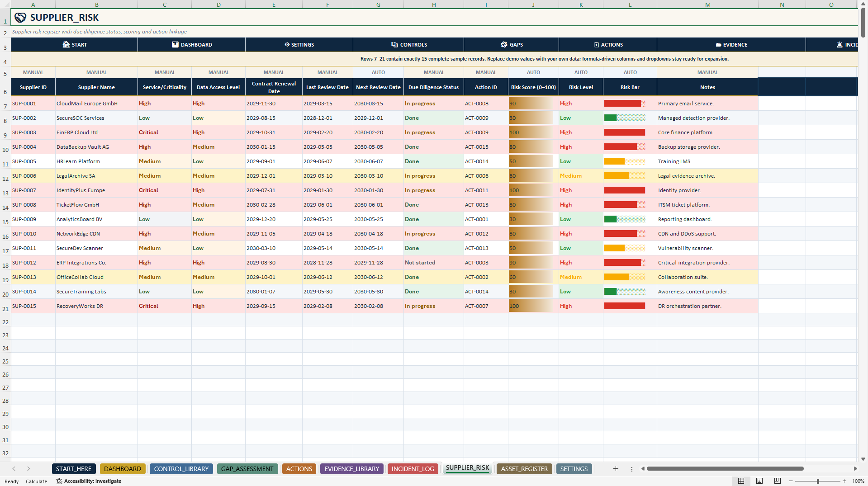Open the sheet tab options dots
This screenshot has height=486, width=868.
(x=631, y=469)
